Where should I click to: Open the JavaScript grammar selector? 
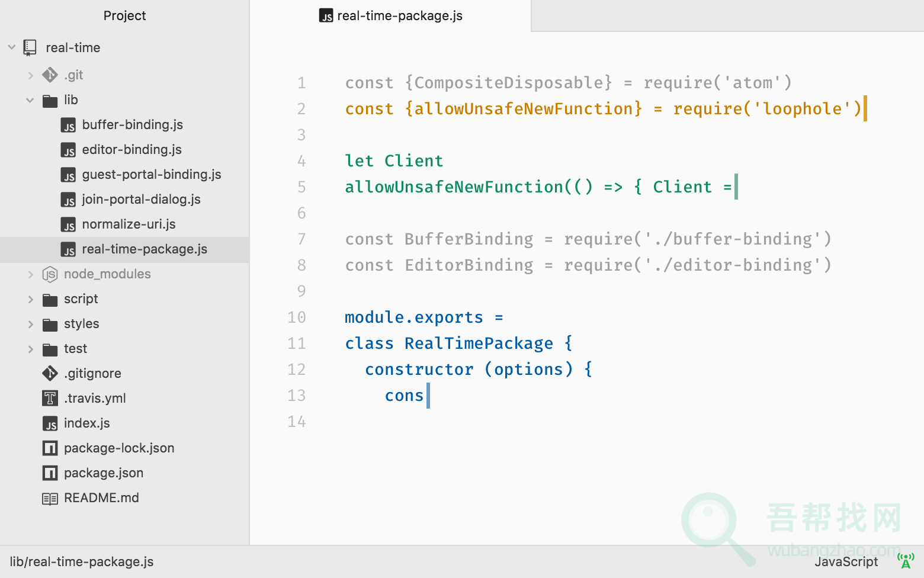(846, 561)
